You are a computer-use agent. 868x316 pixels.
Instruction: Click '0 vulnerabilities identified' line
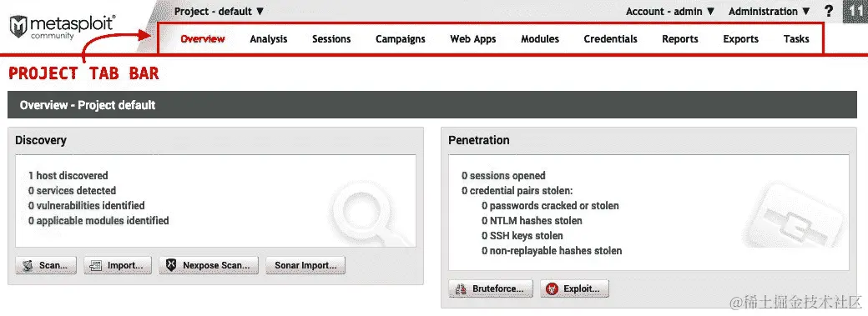tap(86, 205)
